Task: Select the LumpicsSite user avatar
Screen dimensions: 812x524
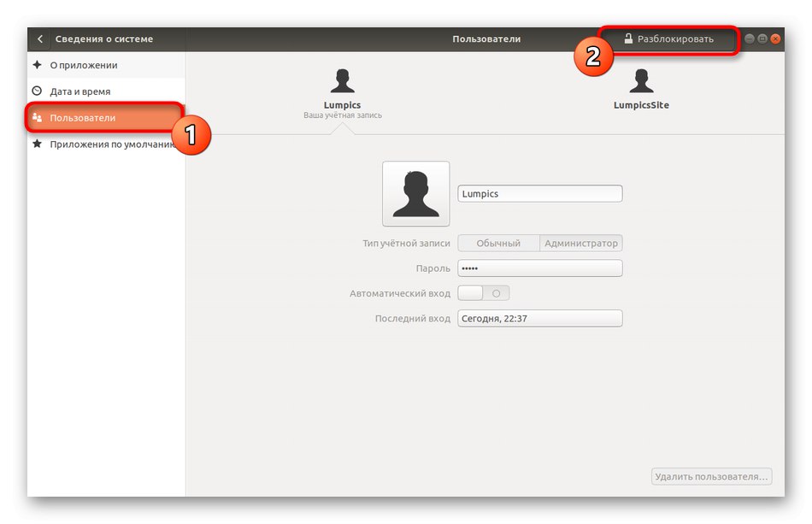Action: point(641,80)
